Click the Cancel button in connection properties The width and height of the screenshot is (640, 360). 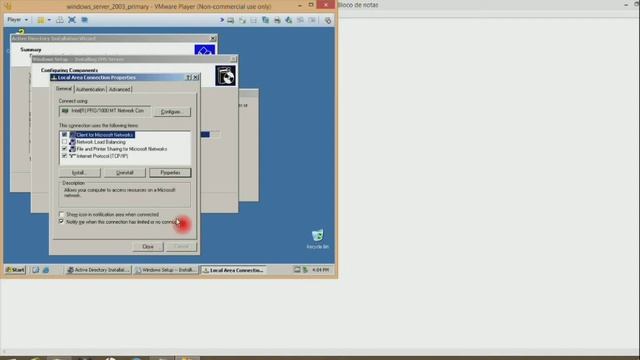(x=182, y=247)
